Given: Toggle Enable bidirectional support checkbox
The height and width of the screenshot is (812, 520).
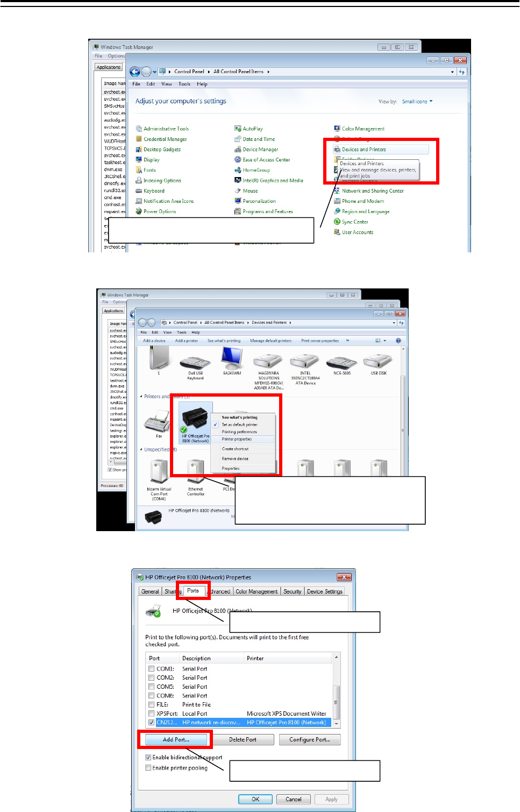Looking at the screenshot, I should pyautogui.click(x=148, y=757).
